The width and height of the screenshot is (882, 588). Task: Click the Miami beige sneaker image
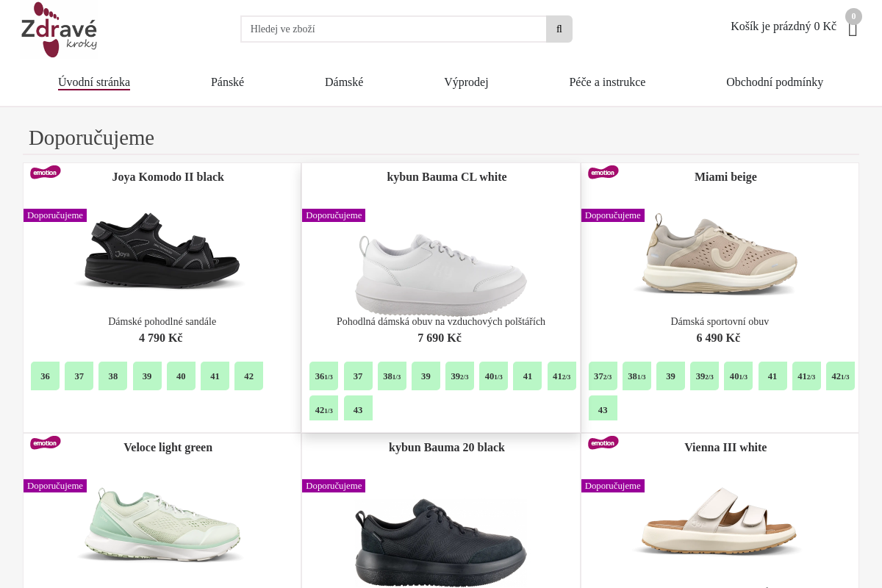(718, 254)
